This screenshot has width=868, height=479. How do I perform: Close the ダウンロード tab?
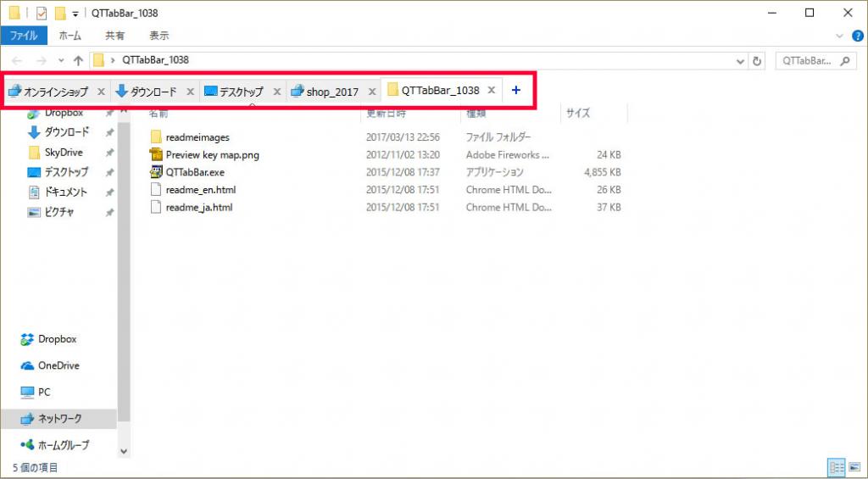click(190, 92)
